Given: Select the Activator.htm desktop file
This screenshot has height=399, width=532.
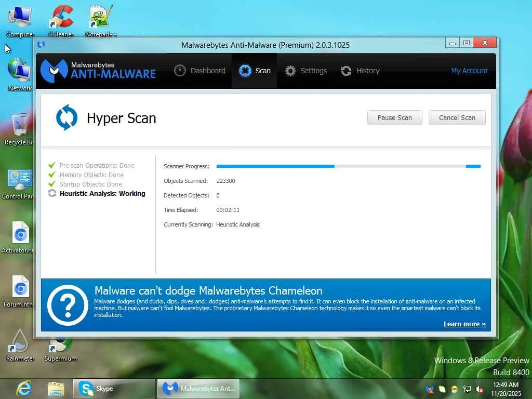Looking at the screenshot, I should click(18, 237).
